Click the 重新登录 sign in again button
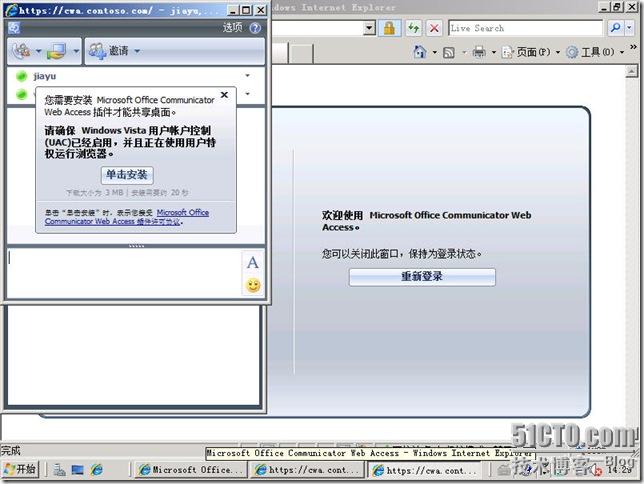The width and height of the screenshot is (644, 484). [422, 277]
